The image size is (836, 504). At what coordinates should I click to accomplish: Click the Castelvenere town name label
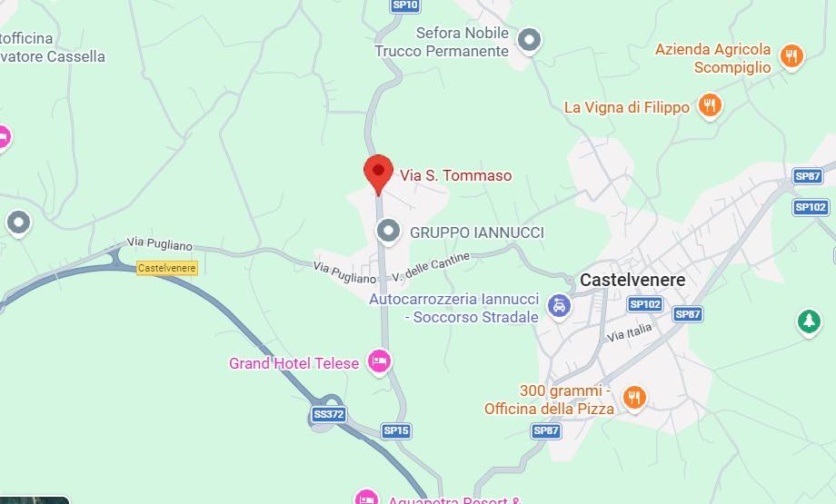click(632, 280)
